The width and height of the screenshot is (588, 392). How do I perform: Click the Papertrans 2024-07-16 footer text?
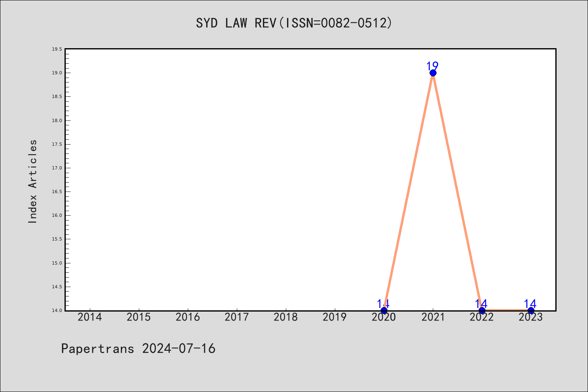[x=138, y=348]
